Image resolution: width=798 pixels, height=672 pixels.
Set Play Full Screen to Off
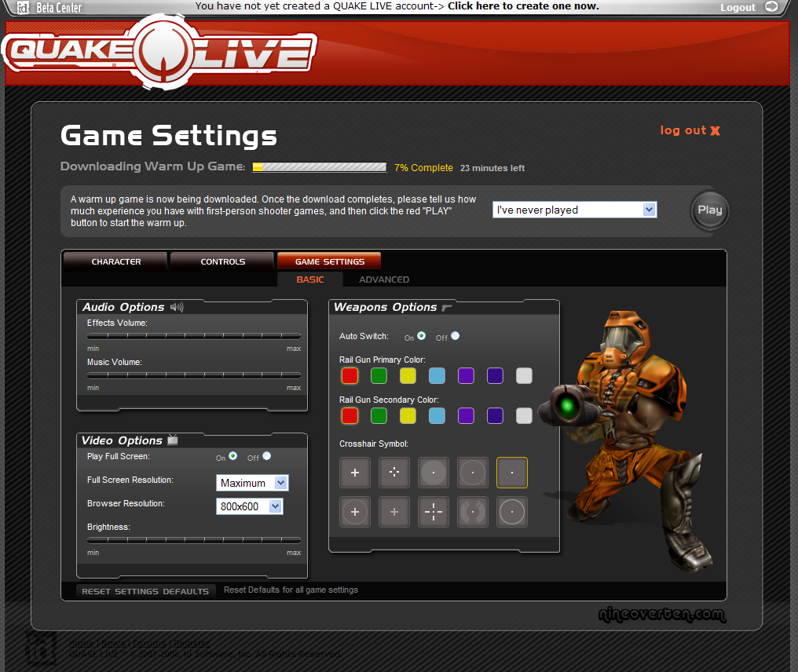(x=266, y=456)
